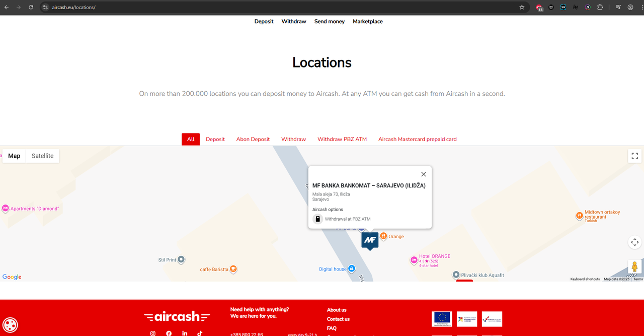This screenshot has width=644, height=336.
Task: Click the Hotel ORANGE map pin
Action: pyautogui.click(x=414, y=260)
